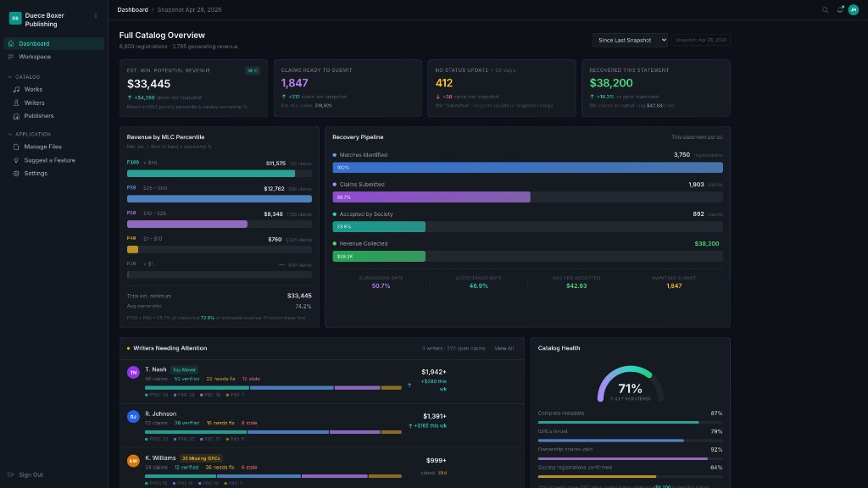Click K. Williams KW avatar
Image resolution: width=868 pixels, height=488 pixels.
click(x=133, y=461)
